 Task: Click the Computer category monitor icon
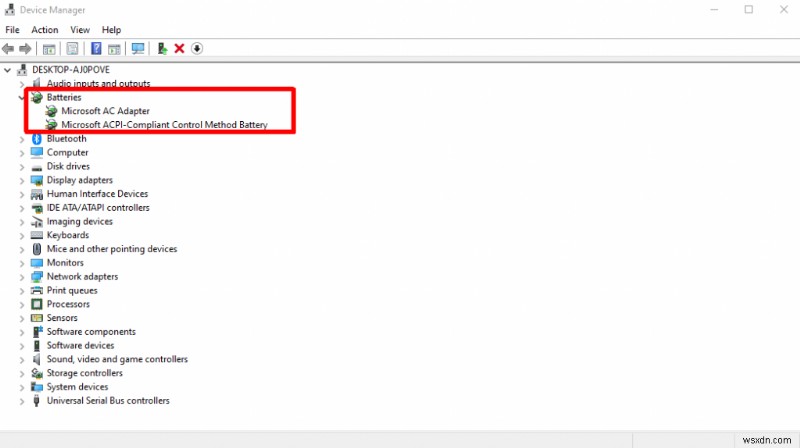pyautogui.click(x=37, y=153)
